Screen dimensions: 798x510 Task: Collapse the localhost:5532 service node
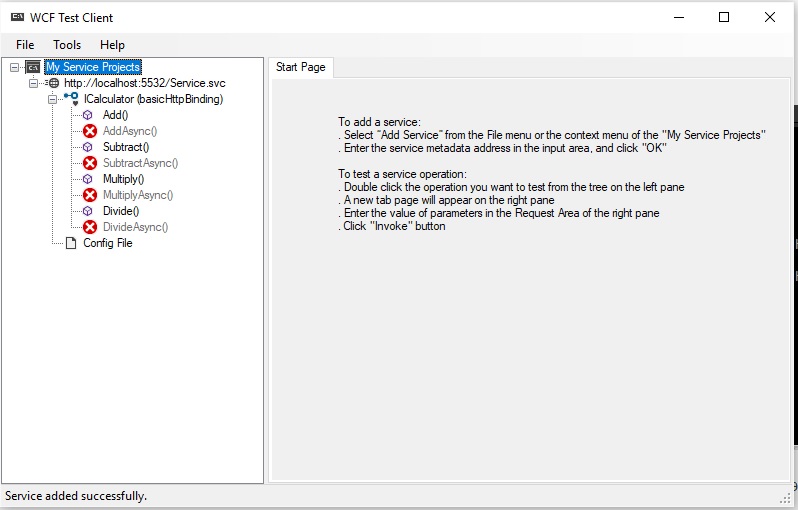coord(33,83)
